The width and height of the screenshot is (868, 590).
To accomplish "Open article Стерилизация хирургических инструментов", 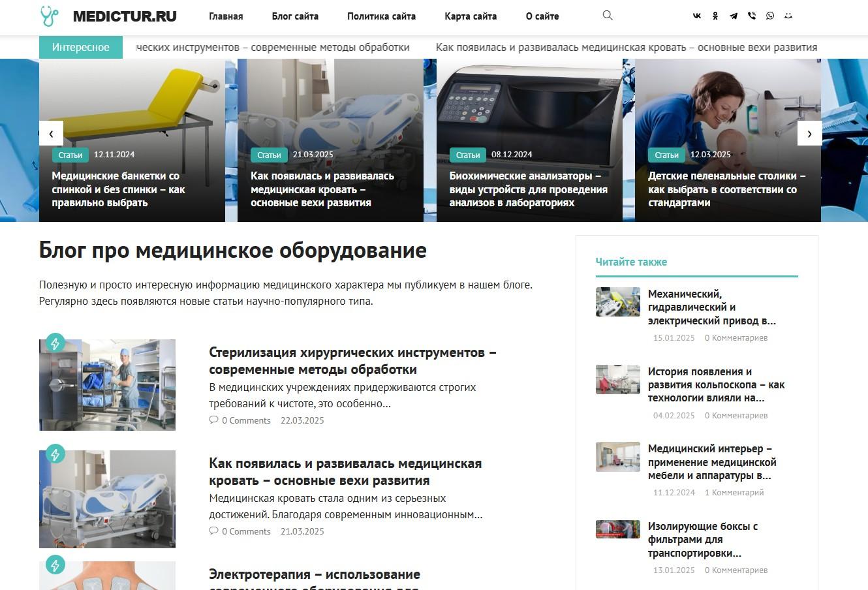I will (x=352, y=360).
